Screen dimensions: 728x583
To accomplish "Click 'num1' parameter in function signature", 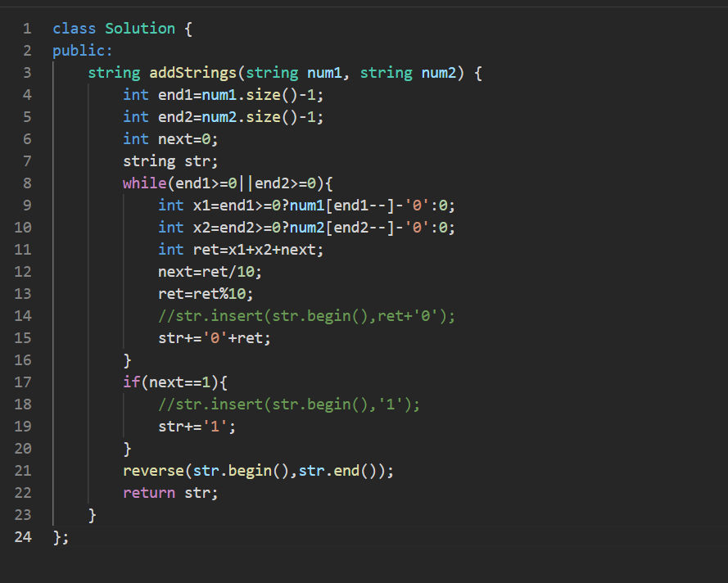I will (324, 73).
